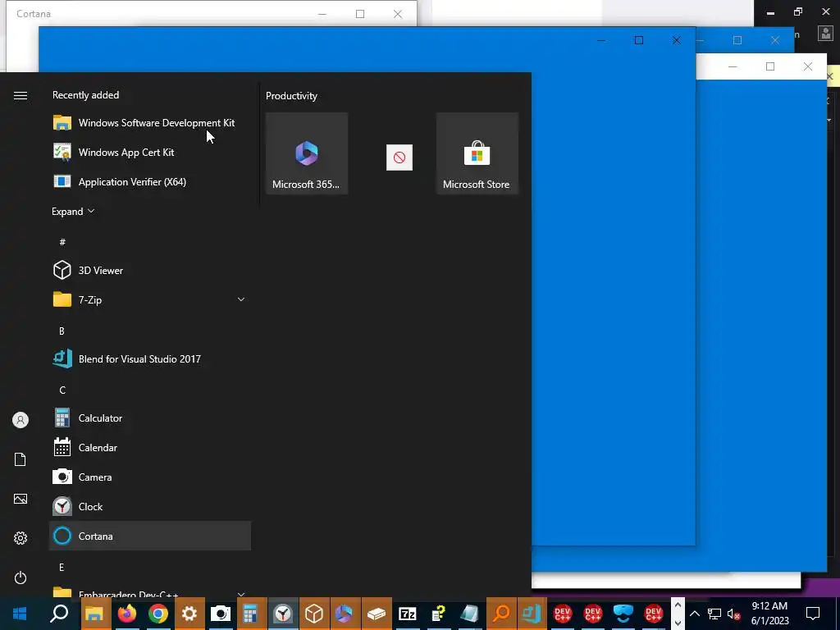
Task: Click the Windows Start button on the taskbar
Action: (x=20, y=614)
